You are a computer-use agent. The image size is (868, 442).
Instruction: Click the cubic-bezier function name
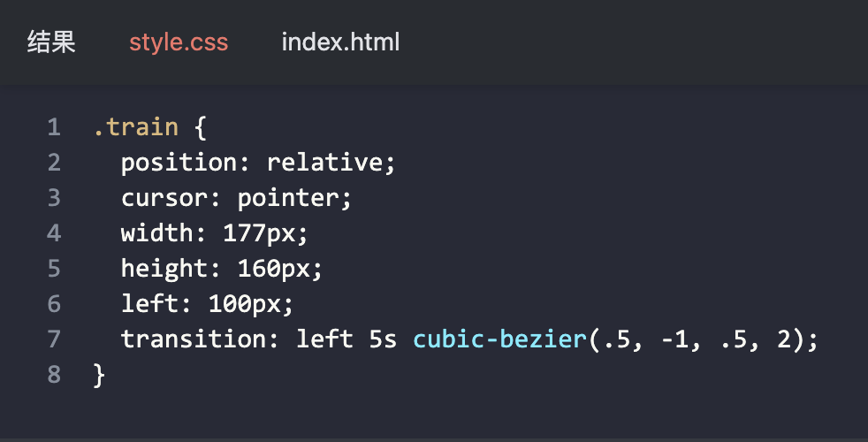click(x=499, y=339)
